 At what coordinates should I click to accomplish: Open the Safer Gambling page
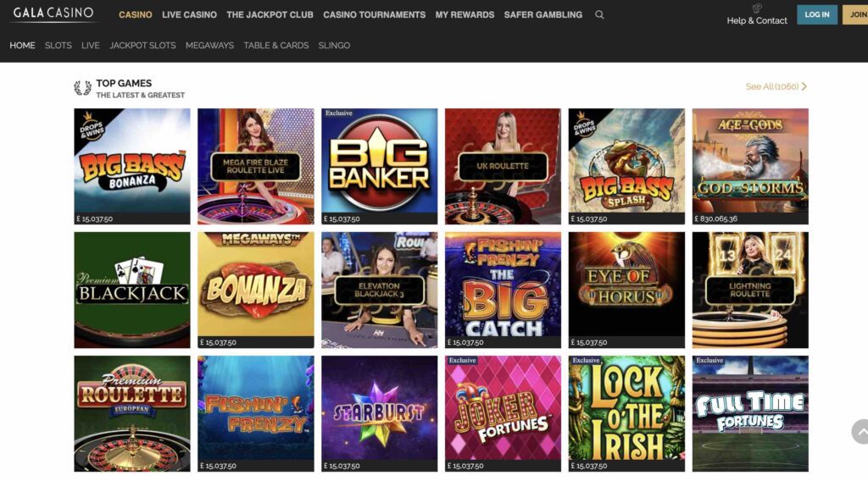pyautogui.click(x=543, y=15)
